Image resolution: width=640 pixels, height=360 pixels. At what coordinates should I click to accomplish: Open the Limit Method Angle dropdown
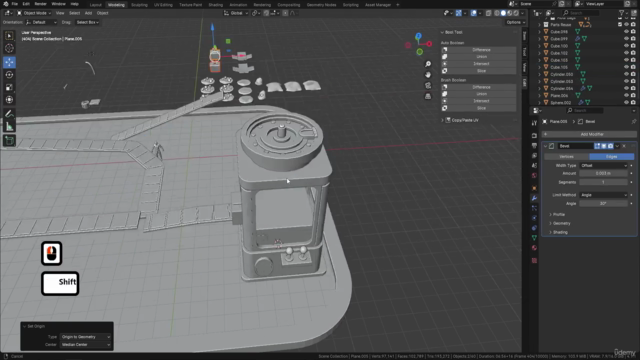click(604, 195)
